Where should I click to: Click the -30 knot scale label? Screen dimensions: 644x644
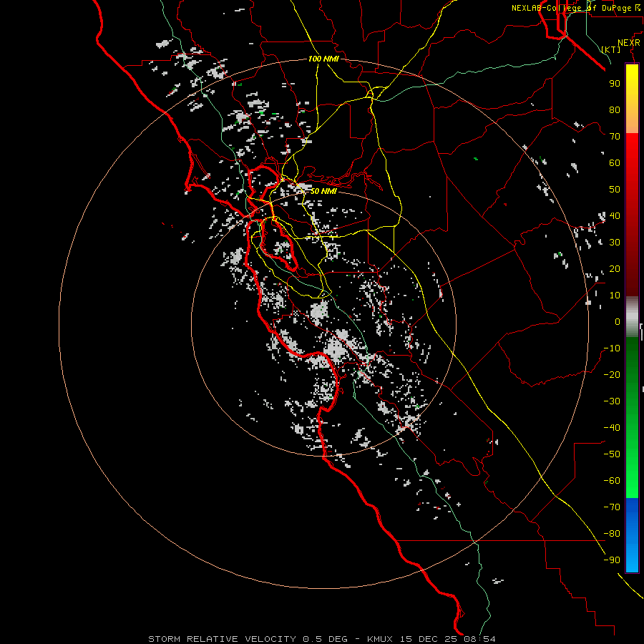click(x=612, y=401)
